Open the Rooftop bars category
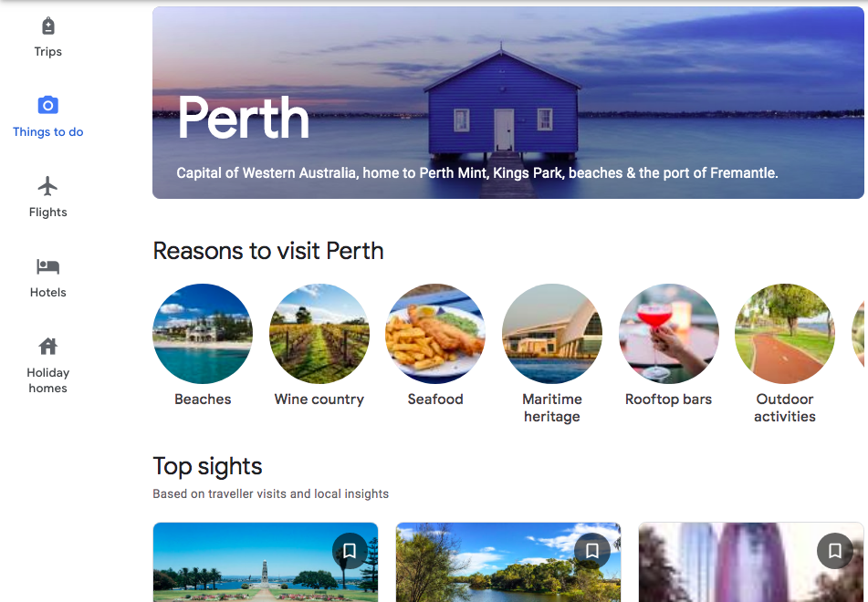This screenshot has width=868, height=602. coord(669,334)
